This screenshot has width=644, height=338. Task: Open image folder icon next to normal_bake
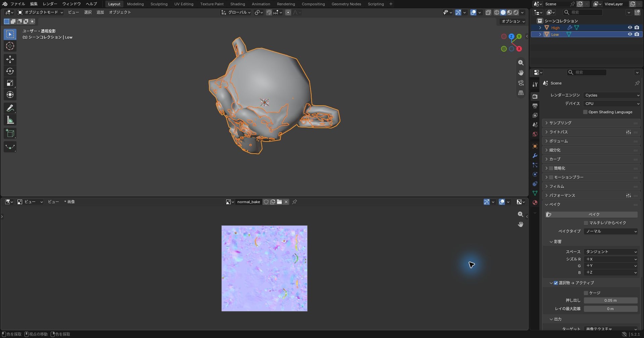(x=279, y=202)
